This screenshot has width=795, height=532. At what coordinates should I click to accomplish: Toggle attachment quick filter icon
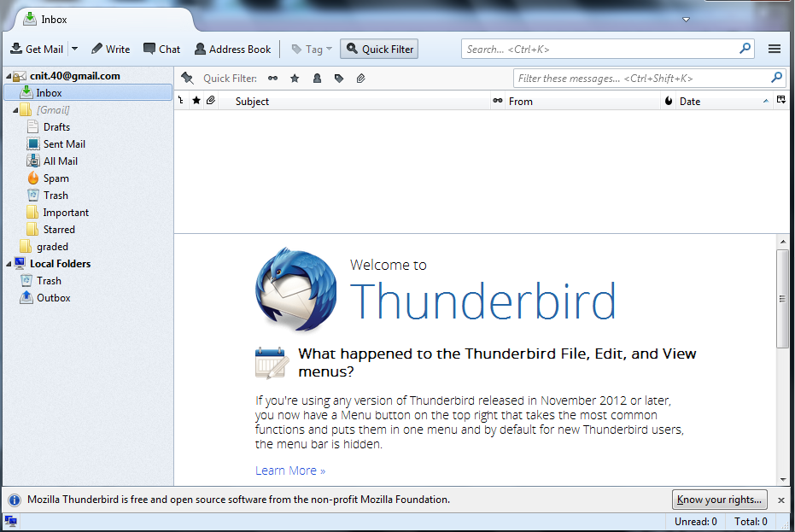tap(360, 78)
